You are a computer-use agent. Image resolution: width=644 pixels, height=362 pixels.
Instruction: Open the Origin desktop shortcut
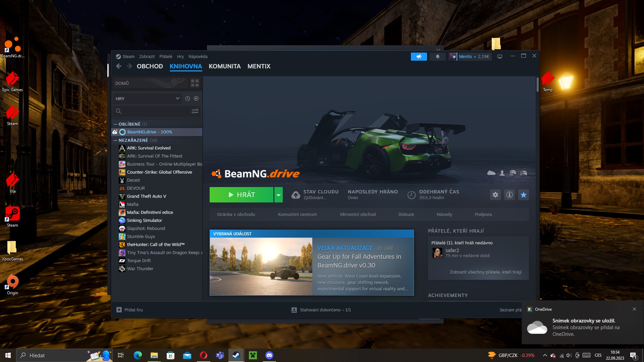[x=12, y=284]
